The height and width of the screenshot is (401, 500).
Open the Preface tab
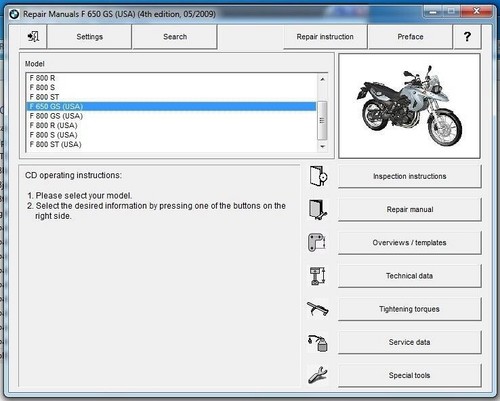(x=410, y=37)
